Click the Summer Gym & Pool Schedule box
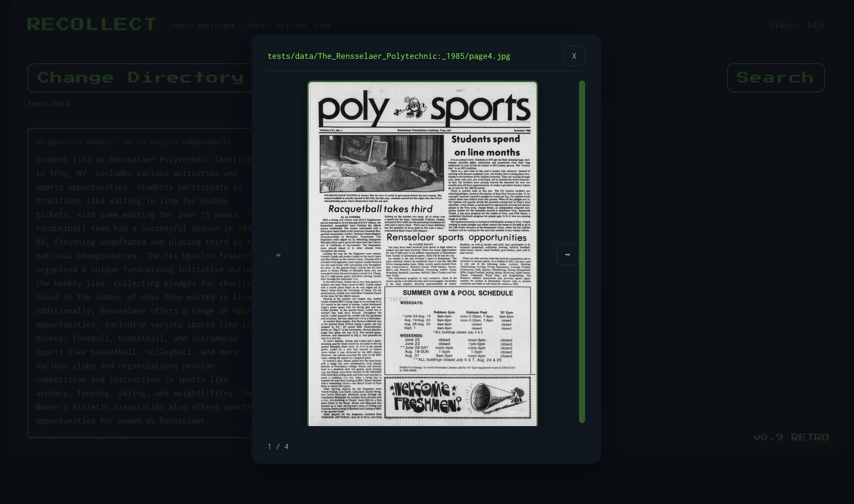This screenshot has height=504, width=854. [x=458, y=330]
